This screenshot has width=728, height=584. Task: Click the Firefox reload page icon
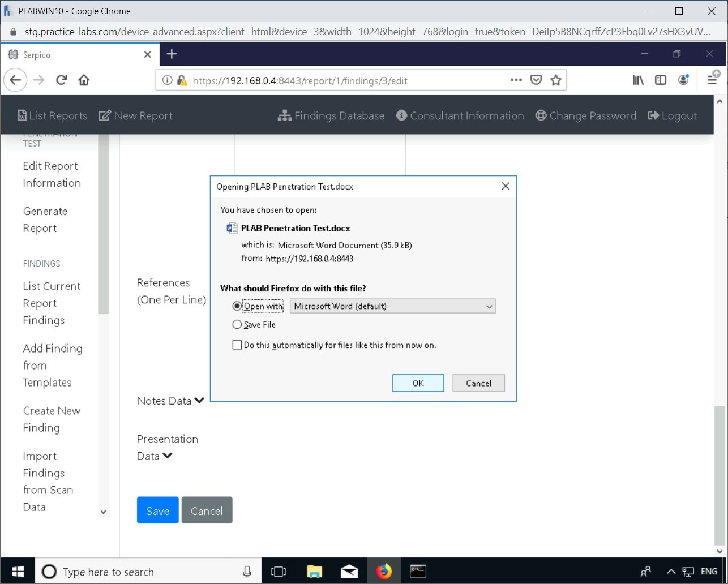62,80
